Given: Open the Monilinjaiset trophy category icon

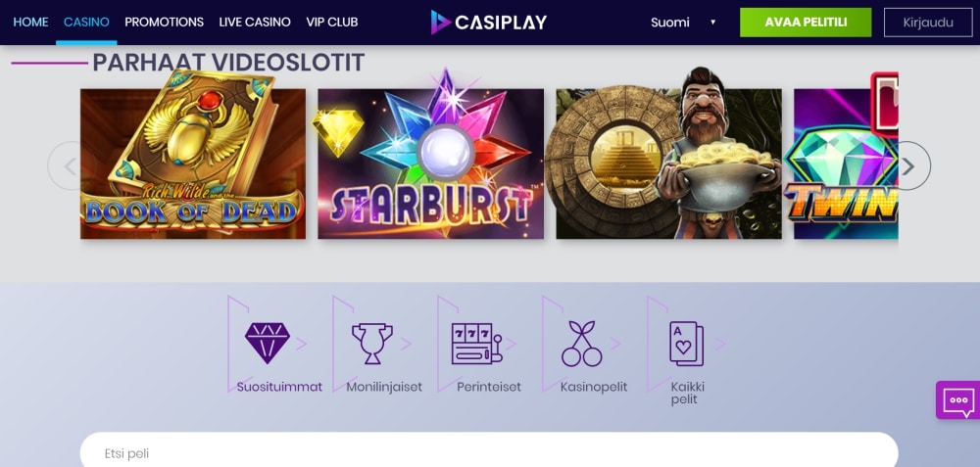Looking at the screenshot, I should coord(371,343).
